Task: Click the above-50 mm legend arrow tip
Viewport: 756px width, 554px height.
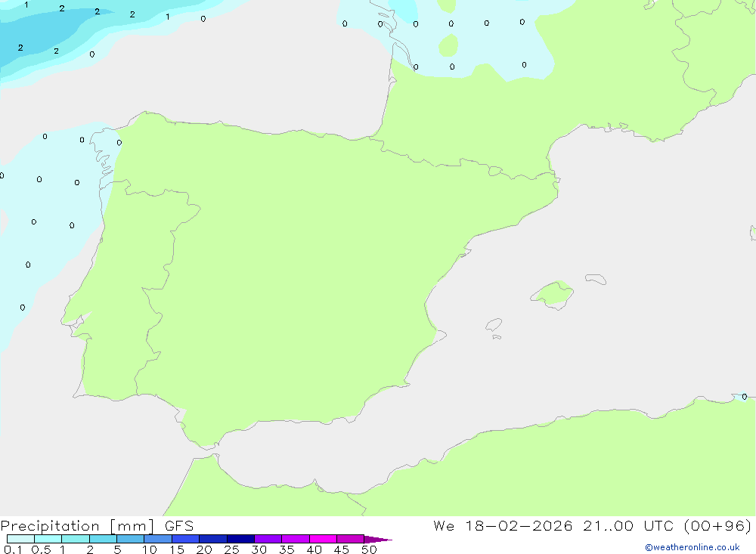Action: tap(378, 540)
